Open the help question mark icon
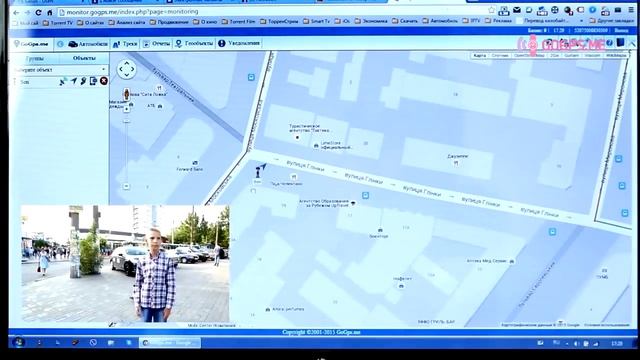Image resolution: width=640 pixels, height=360 pixels. point(609,43)
